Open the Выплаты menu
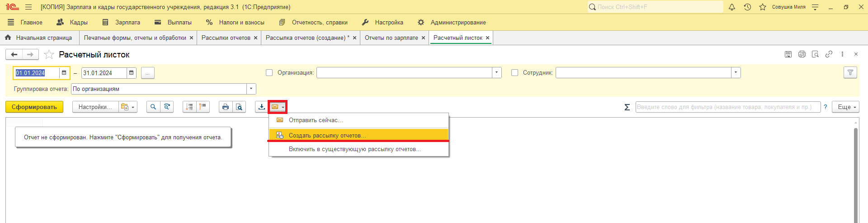The image size is (868, 223). click(173, 22)
